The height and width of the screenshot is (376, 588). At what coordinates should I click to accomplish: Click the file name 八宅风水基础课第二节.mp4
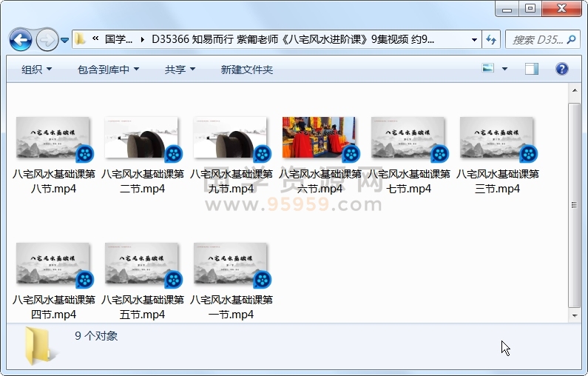pos(143,181)
